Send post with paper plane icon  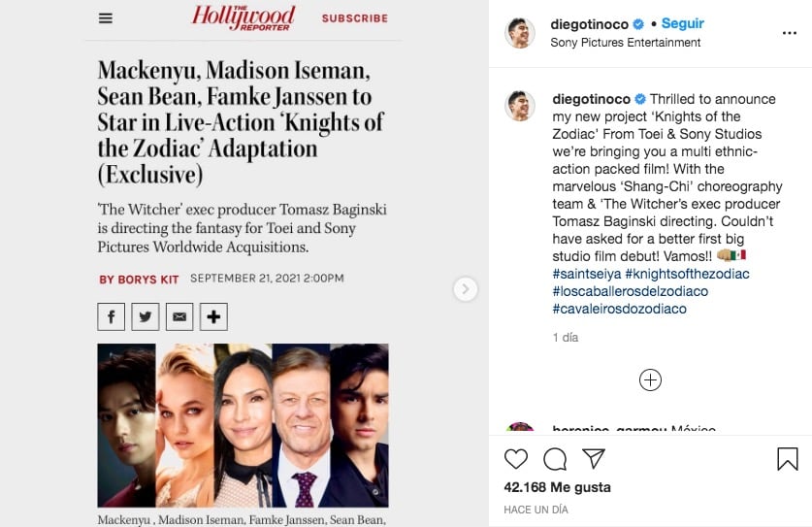594,459
